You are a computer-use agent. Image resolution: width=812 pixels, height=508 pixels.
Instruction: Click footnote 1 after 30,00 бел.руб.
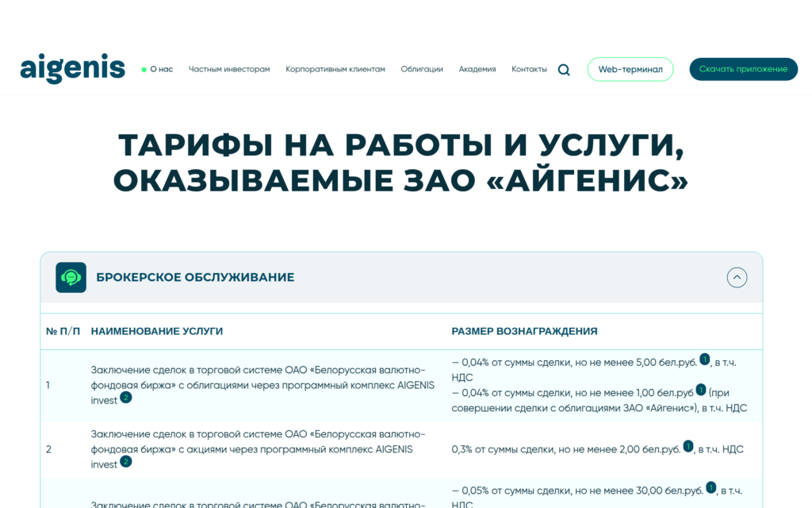pos(711,487)
